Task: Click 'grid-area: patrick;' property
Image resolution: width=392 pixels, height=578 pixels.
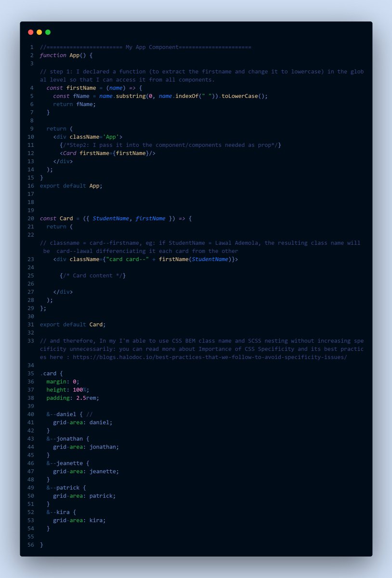Action: tap(84, 496)
